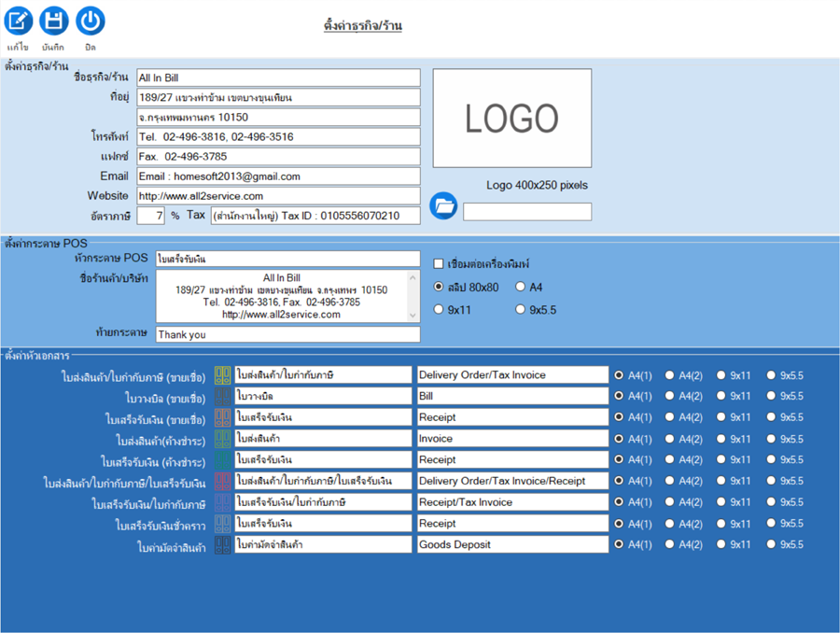Click yellow binder icon for Delivery Order/Tax Invoice
The image size is (840, 633).
click(x=223, y=375)
